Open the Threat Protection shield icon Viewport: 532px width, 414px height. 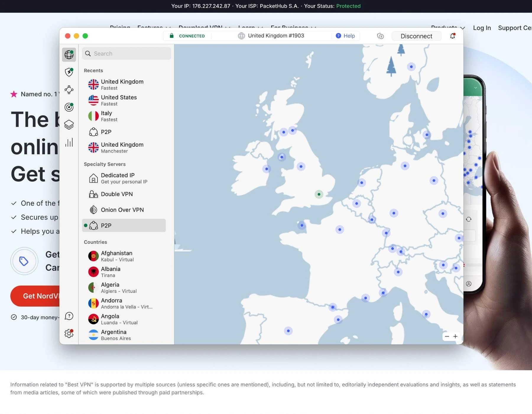point(69,72)
